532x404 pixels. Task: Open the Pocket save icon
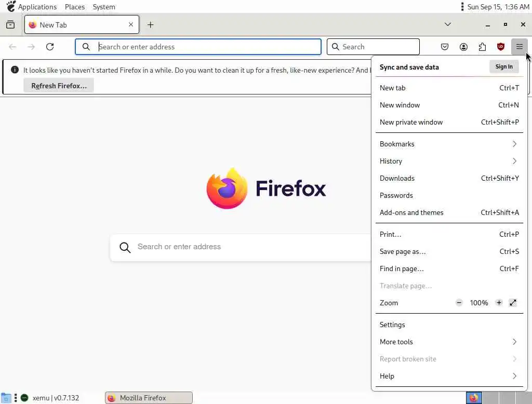pos(445,47)
